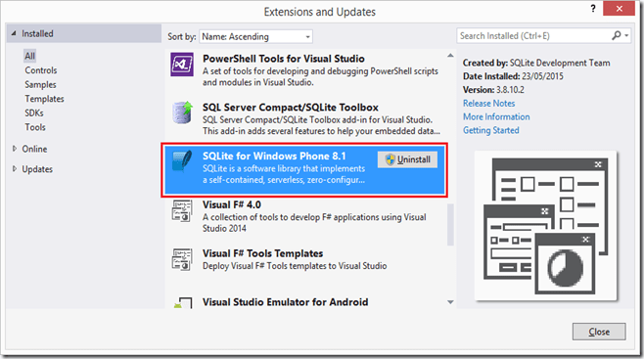
Task: Select the Templates filter
Action: 44,99
